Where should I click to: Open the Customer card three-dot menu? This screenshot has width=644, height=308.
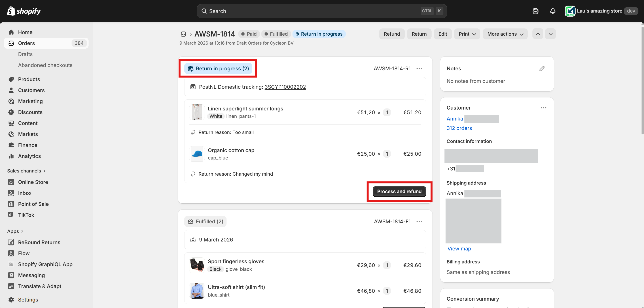pos(543,108)
